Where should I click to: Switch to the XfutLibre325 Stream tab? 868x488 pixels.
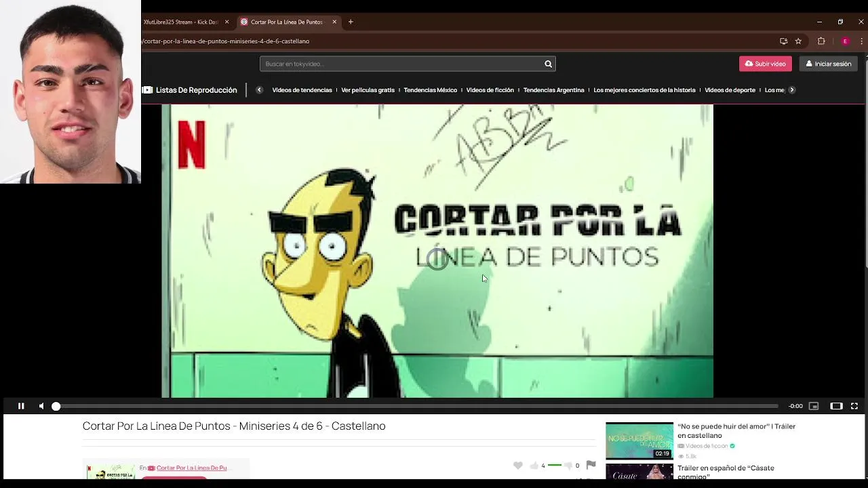180,22
